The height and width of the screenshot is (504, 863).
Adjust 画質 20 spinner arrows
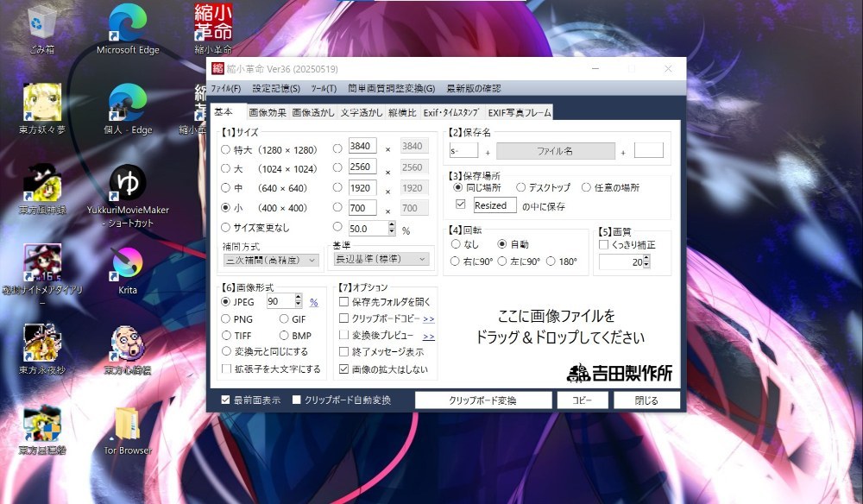click(646, 262)
